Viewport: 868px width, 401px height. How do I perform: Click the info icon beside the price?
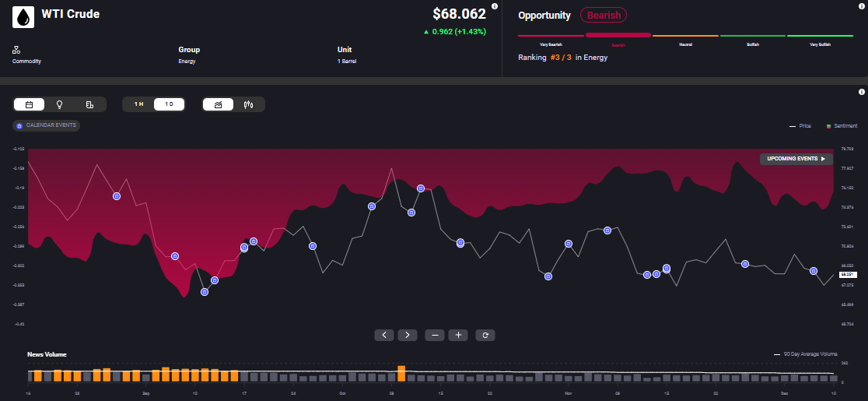[x=495, y=6]
